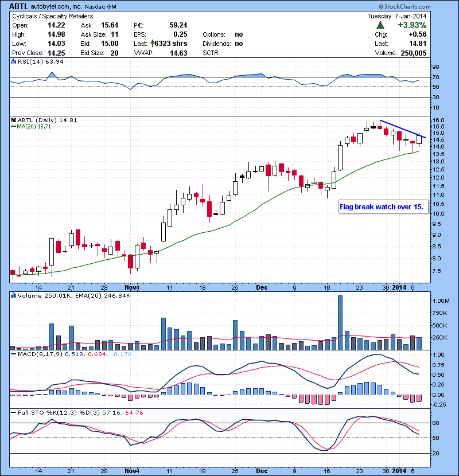Click the MACD(8,17,9) legend label

point(40,354)
